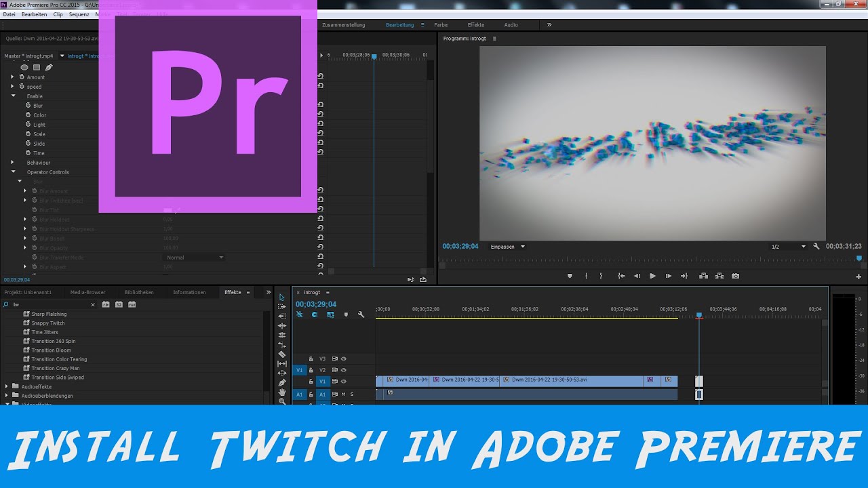Click free draw bezier pen mask

point(49,67)
